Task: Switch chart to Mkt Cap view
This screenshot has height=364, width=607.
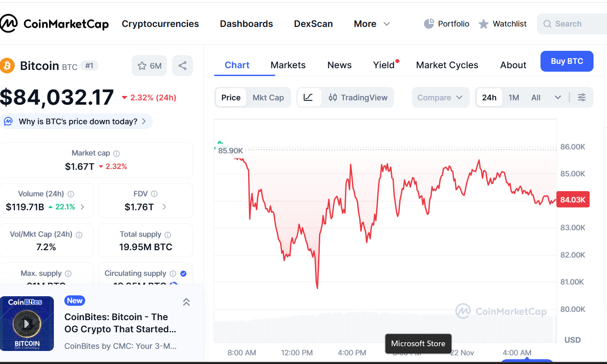Action: coord(268,97)
